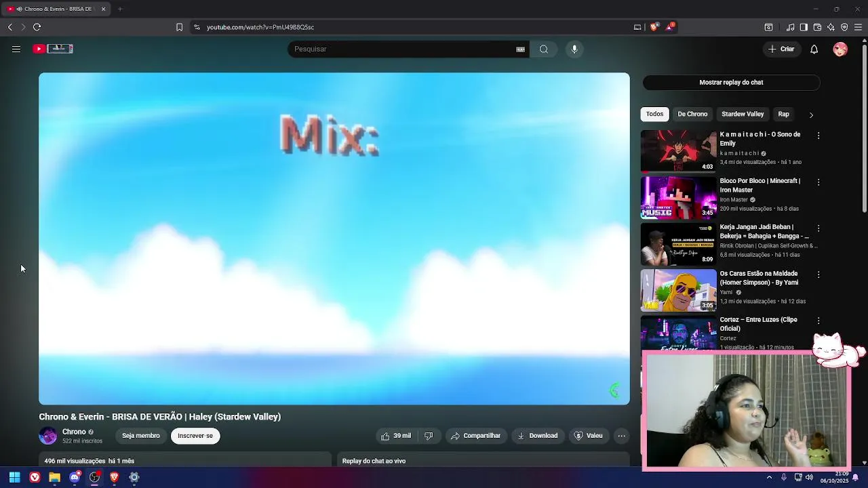Click Replay do chat ao vivo heading
Viewport: 868px width, 488px height.
[374, 461]
